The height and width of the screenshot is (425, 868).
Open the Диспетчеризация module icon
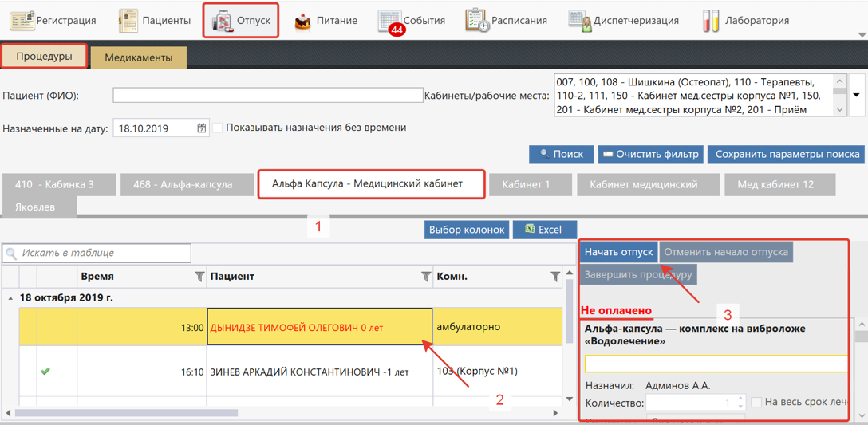click(579, 20)
